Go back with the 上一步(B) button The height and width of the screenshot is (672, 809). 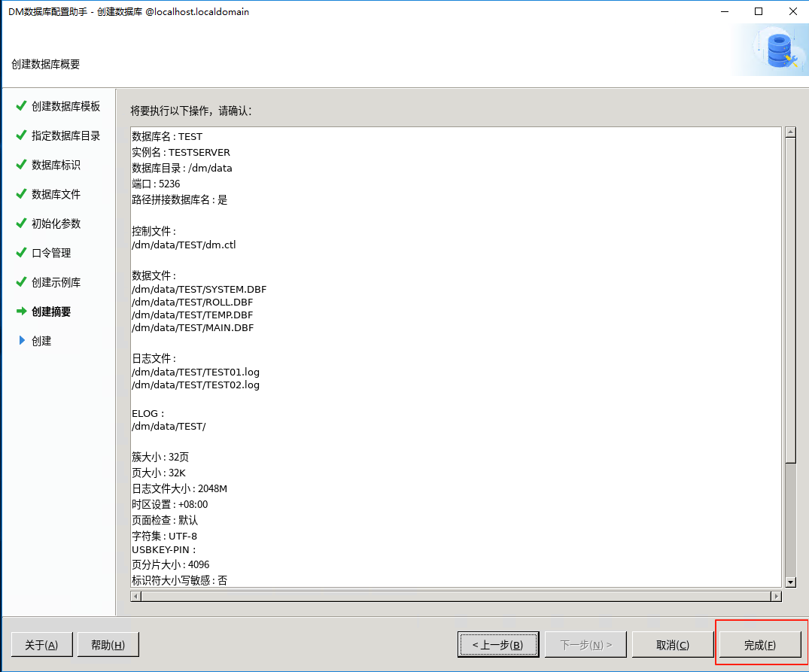tap(497, 645)
